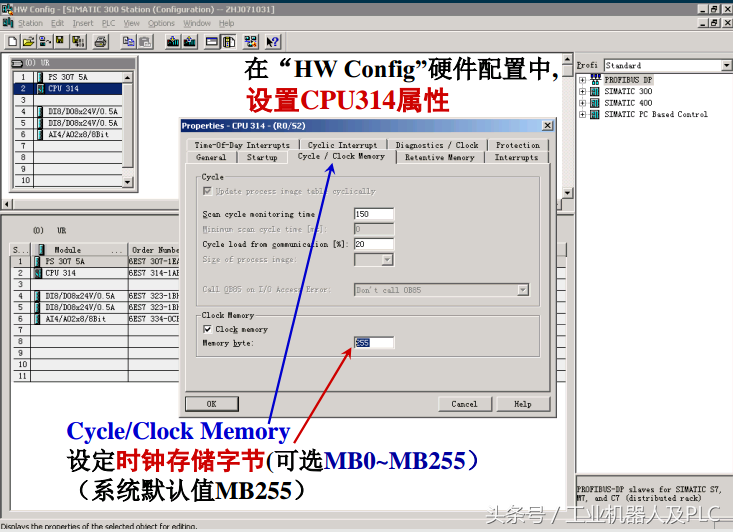Image resolution: width=733 pixels, height=532 pixels.
Task: Toggle the hardware Catalog toolbar icon
Action: pos(229,42)
